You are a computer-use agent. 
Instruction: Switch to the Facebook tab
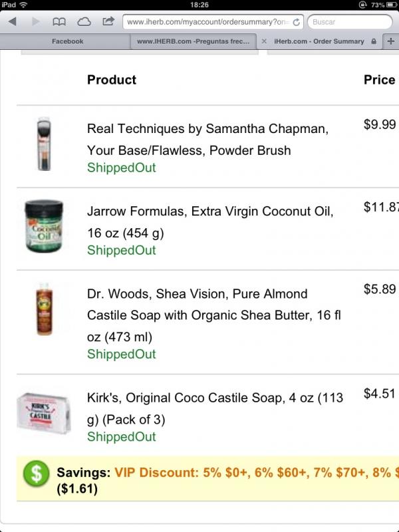pyautogui.click(x=68, y=41)
